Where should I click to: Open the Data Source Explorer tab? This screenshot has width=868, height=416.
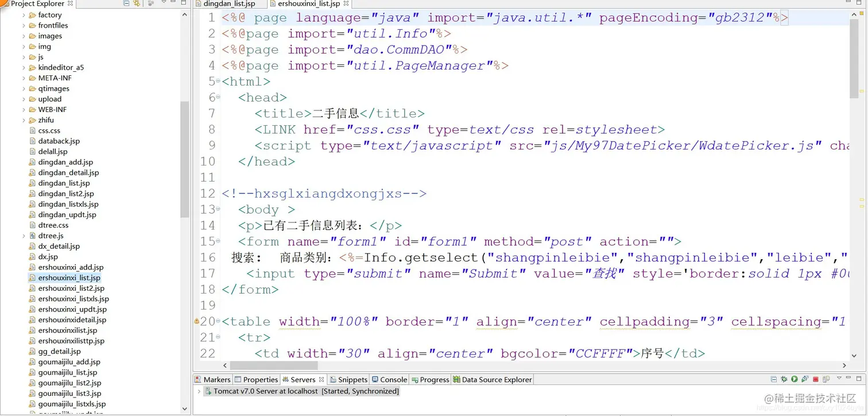pos(493,379)
